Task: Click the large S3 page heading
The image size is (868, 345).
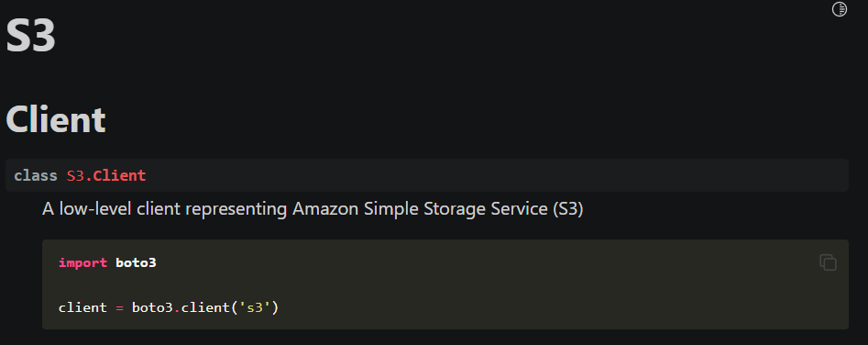Action: click(30, 36)
